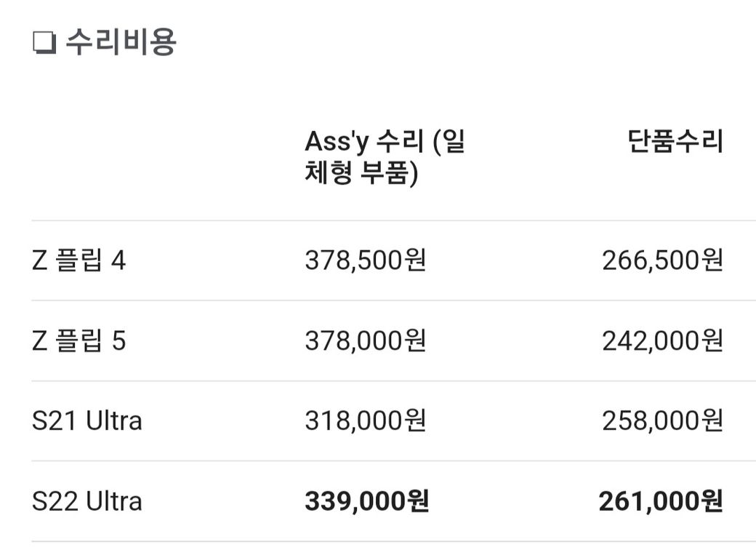This screenshot has width=756, height=550.
Task: Select the 수리비용 section heading
Action: [x=121, y=42]
